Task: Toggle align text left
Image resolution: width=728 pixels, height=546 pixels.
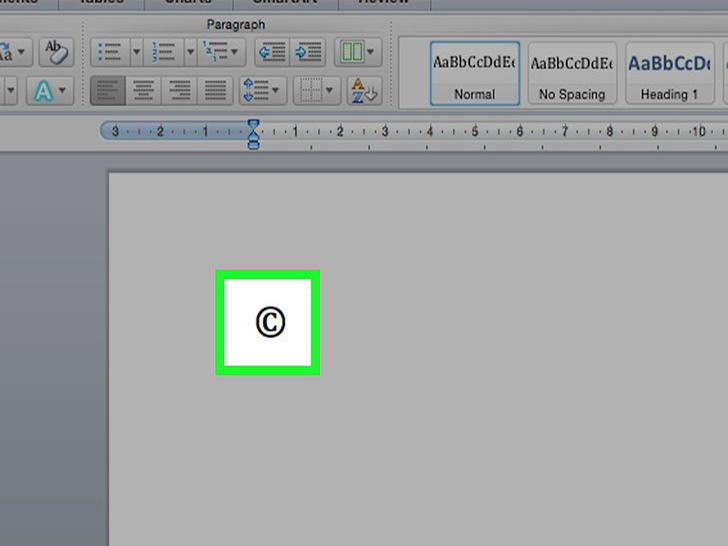Action: coord(108,91)
